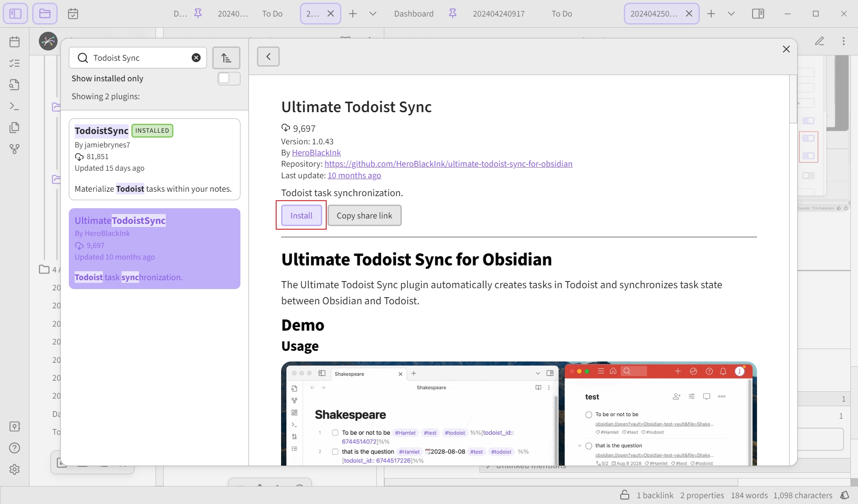Click 1,098 characters in status bar
This screenshot has height=504, width=858.
tap(803, 495)
